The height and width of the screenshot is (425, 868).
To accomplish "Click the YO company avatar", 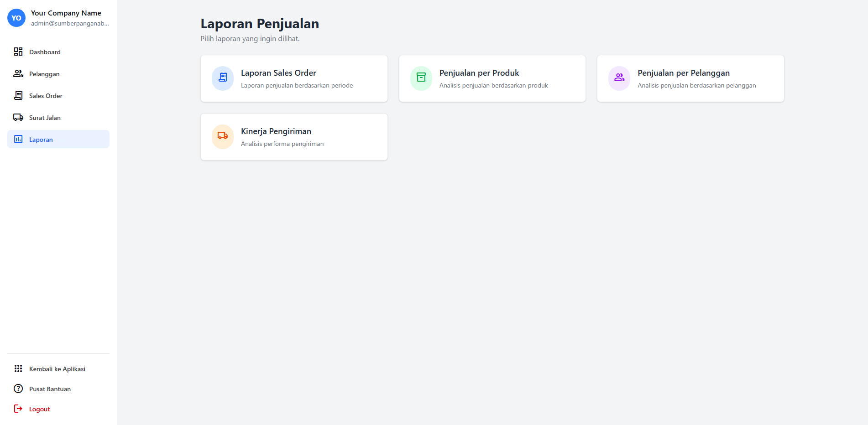I will pyautogui.click(x=16, y=18).
